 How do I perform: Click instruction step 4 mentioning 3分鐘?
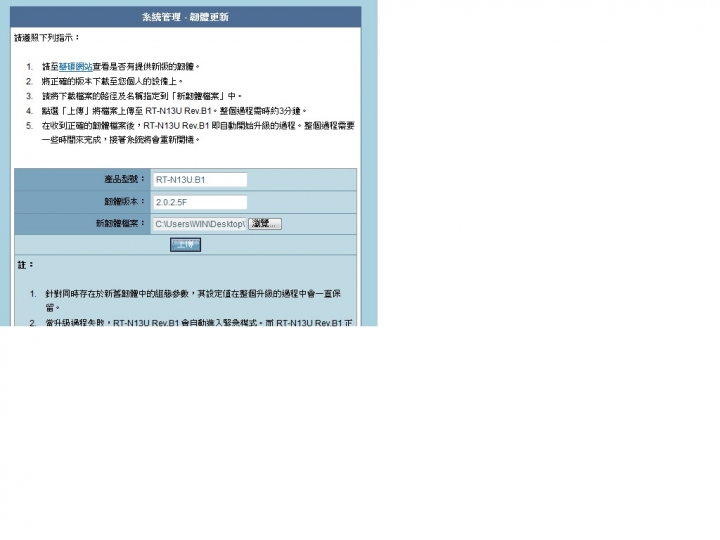coord(174,111)
